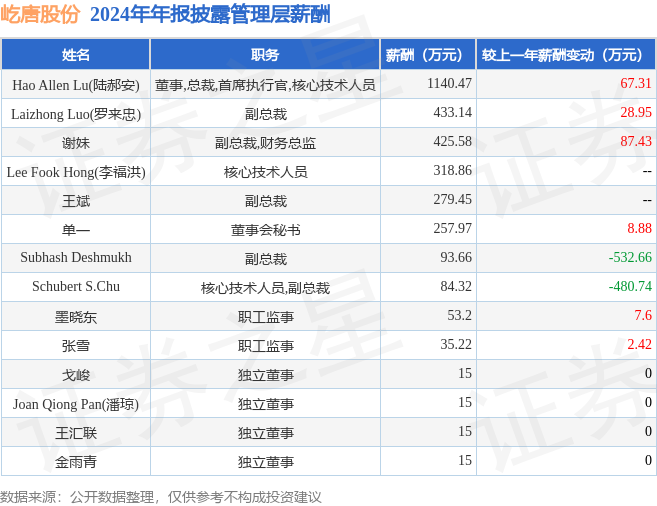657x506 pixels.
Task: Select the name 戈峻
Action: pos(76,375)
